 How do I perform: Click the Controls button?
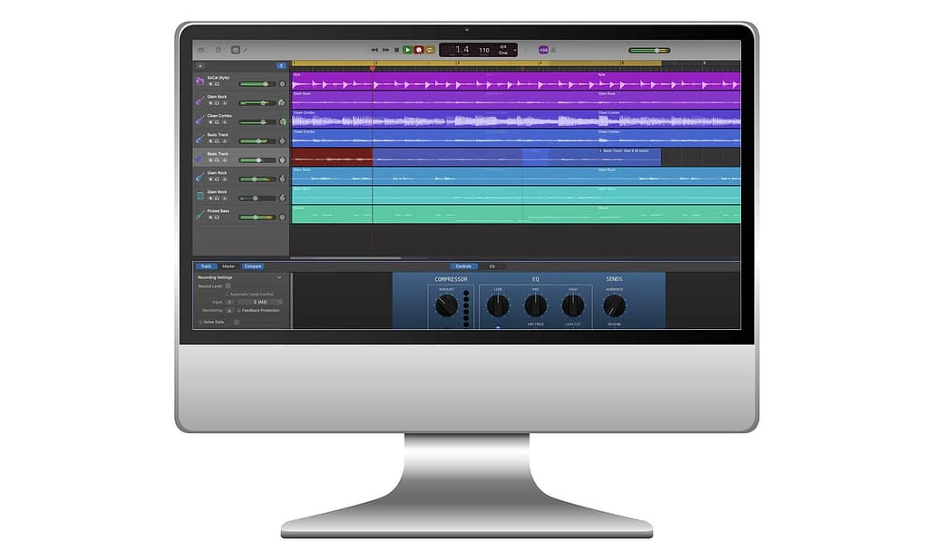pos(463,266)
